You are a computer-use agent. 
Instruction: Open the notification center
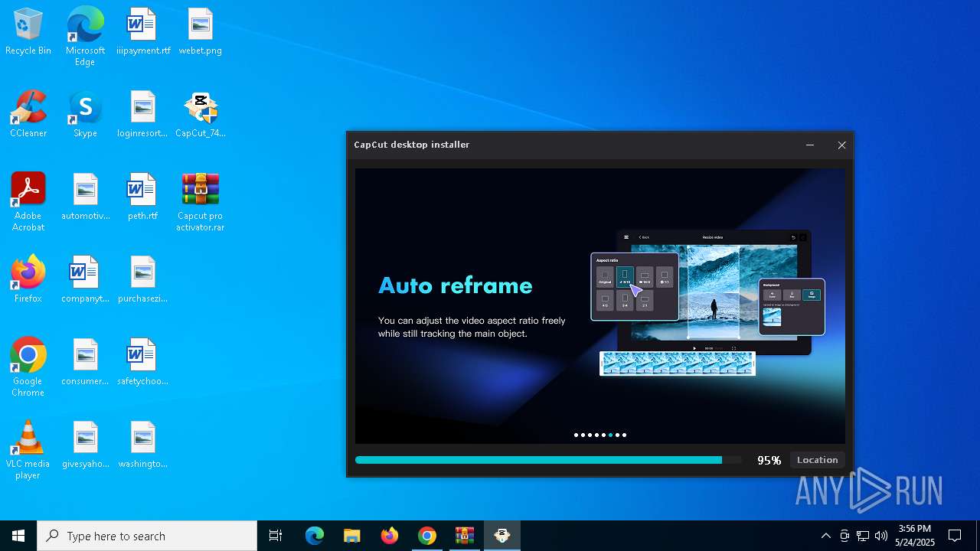(x=955, y=536)
